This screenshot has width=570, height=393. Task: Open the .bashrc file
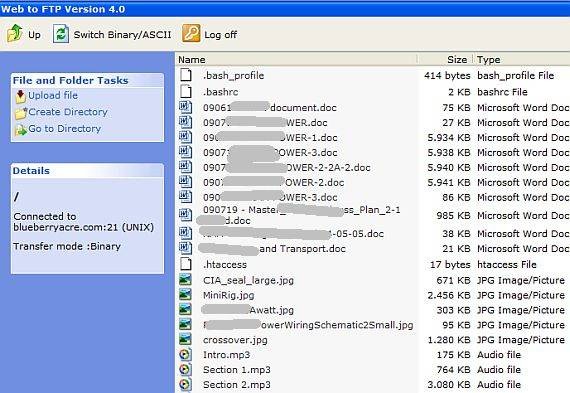coord(220,92)
